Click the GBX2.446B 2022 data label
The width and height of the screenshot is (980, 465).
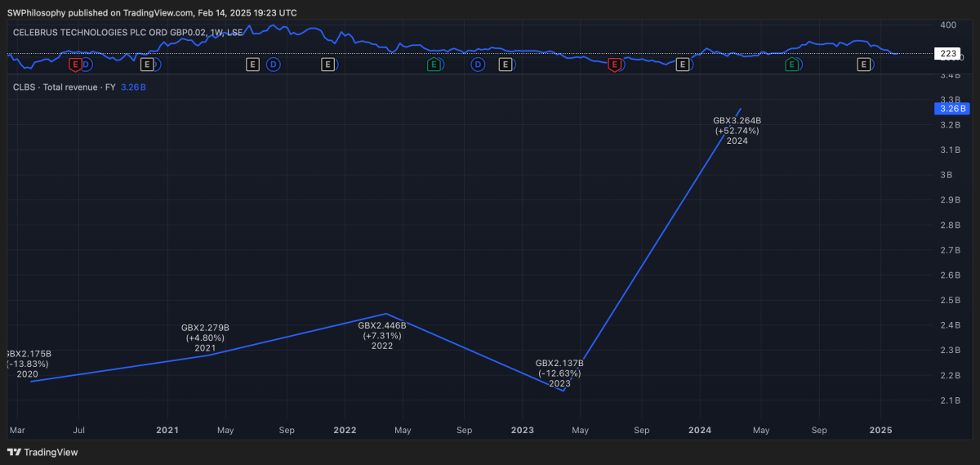point(382,335)
